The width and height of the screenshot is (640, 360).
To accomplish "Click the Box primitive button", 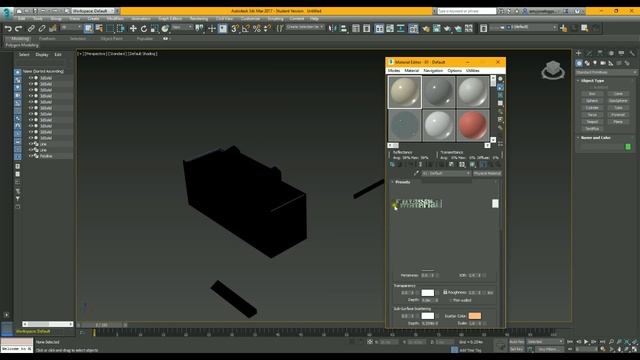I will [x=592, y=94].
